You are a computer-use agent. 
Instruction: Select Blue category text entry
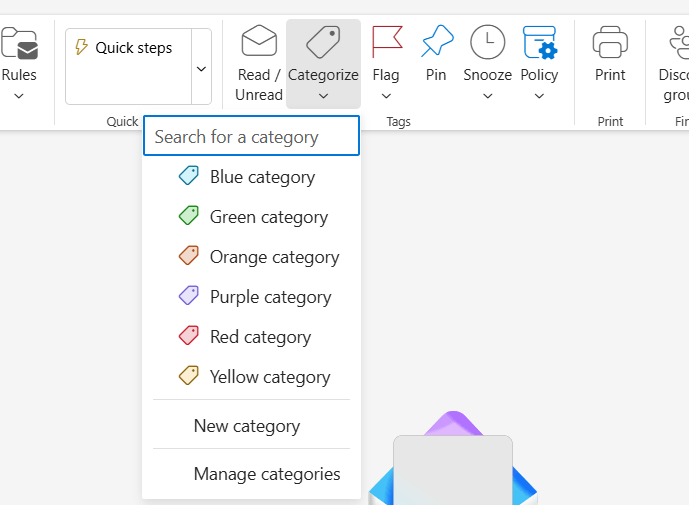pos(262,177)
